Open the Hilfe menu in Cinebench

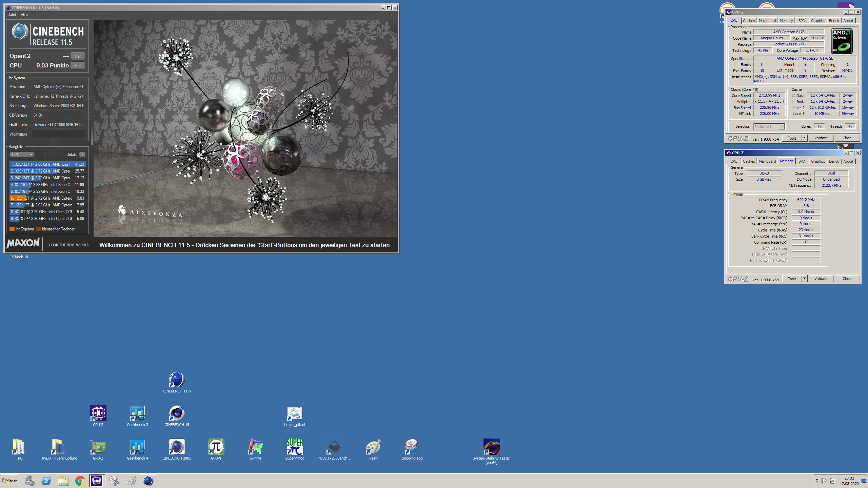[24, 15]
